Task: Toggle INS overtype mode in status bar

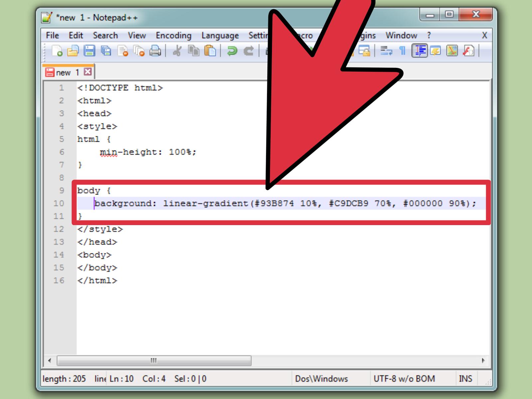Action: [465, 378]
